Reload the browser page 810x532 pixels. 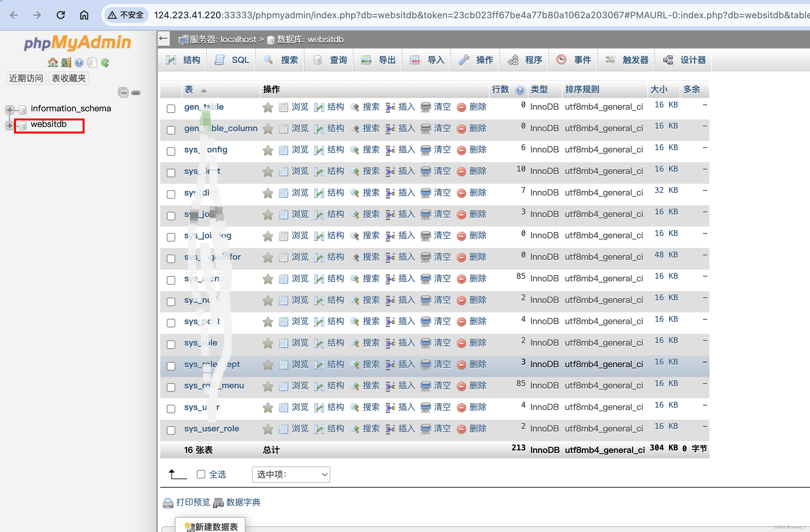[x=61, y=15]
